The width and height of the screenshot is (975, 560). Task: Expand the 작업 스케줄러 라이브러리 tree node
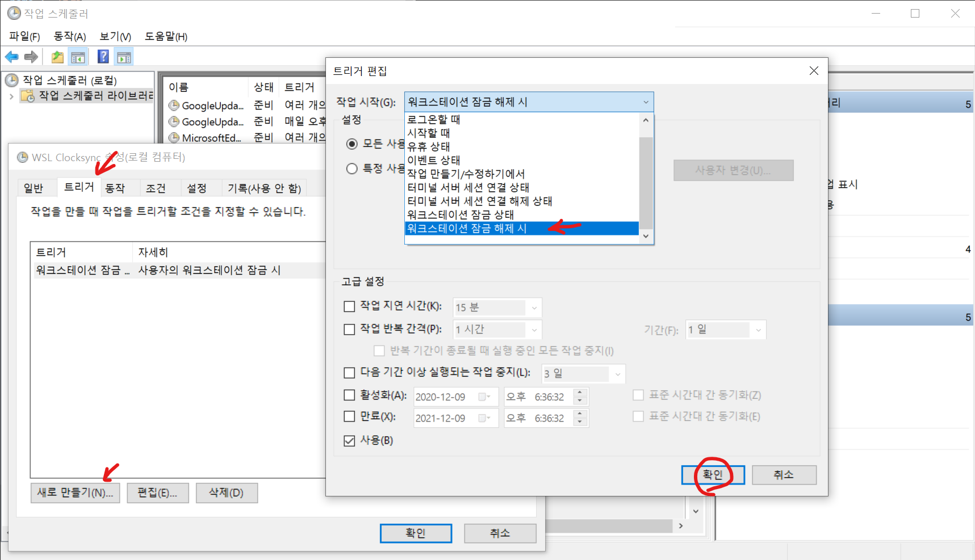point(11,96)
